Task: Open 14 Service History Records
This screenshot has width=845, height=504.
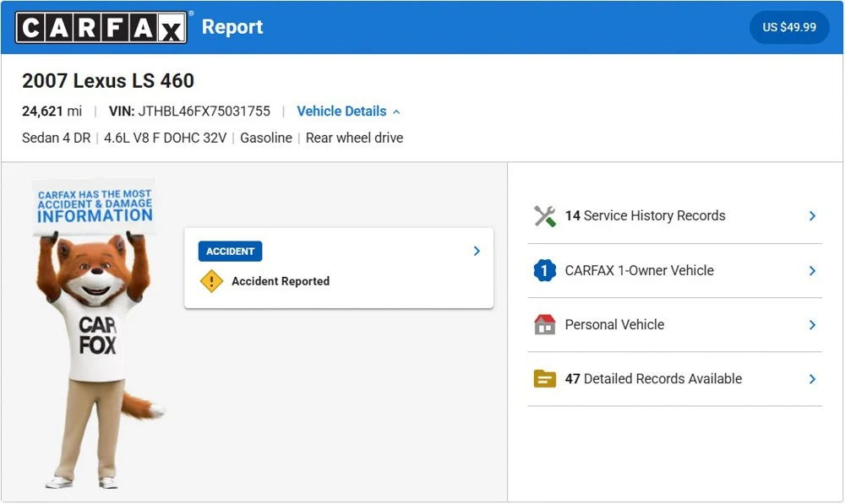Action: tap(674, 216)
